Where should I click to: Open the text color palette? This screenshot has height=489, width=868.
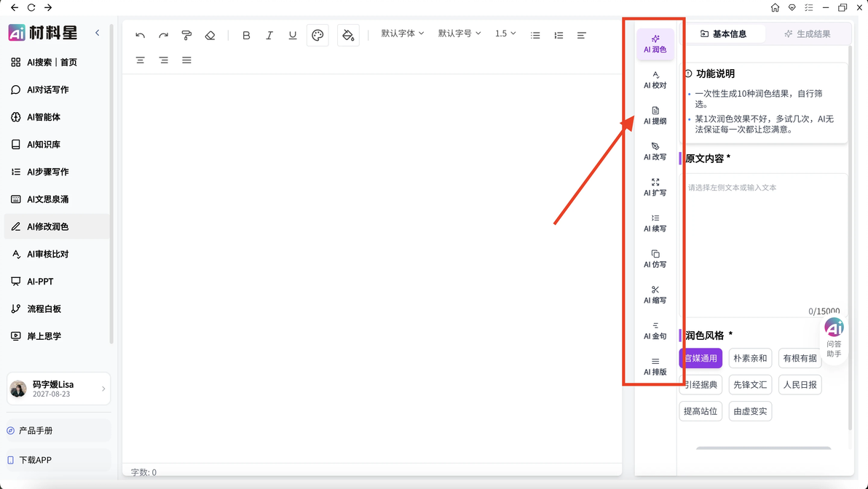click(x=317, y=36)
